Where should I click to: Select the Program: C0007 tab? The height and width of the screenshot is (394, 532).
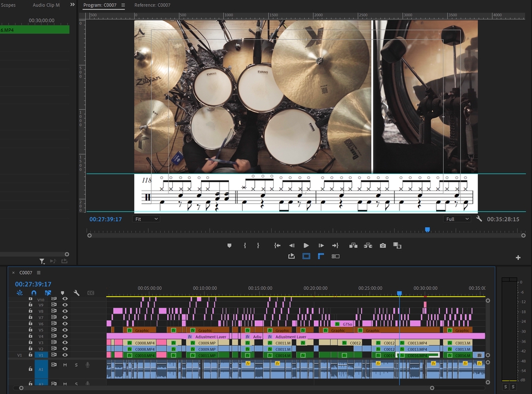click(x=100, y=5)
